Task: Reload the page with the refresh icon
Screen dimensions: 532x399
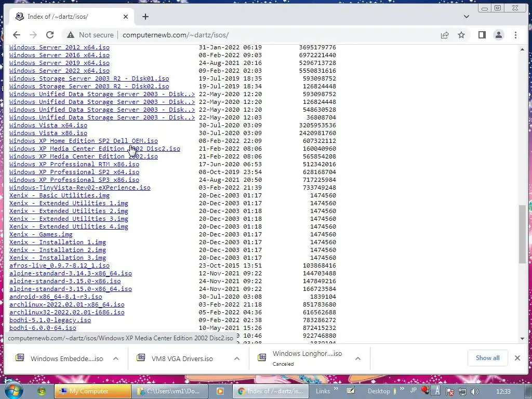Action: tap(50, 35)
